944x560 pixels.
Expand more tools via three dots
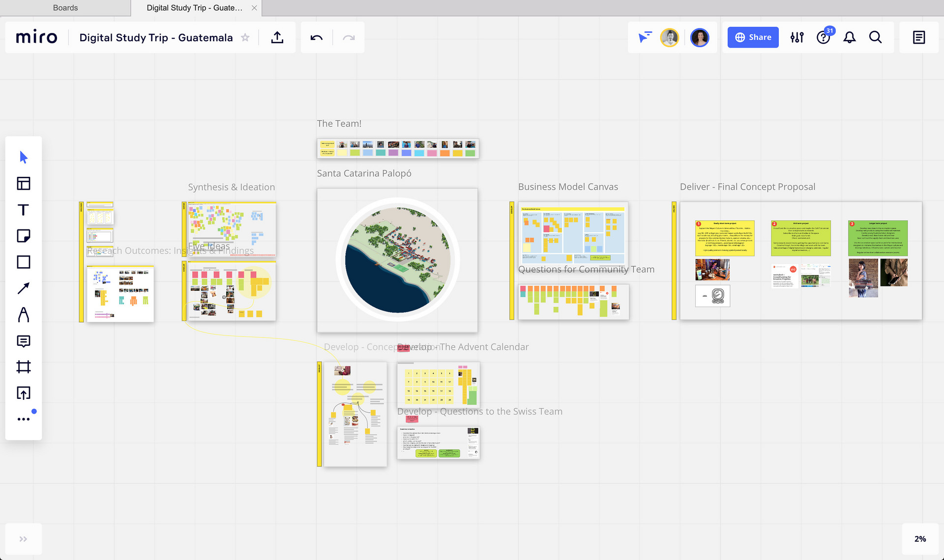click(23, 419)
